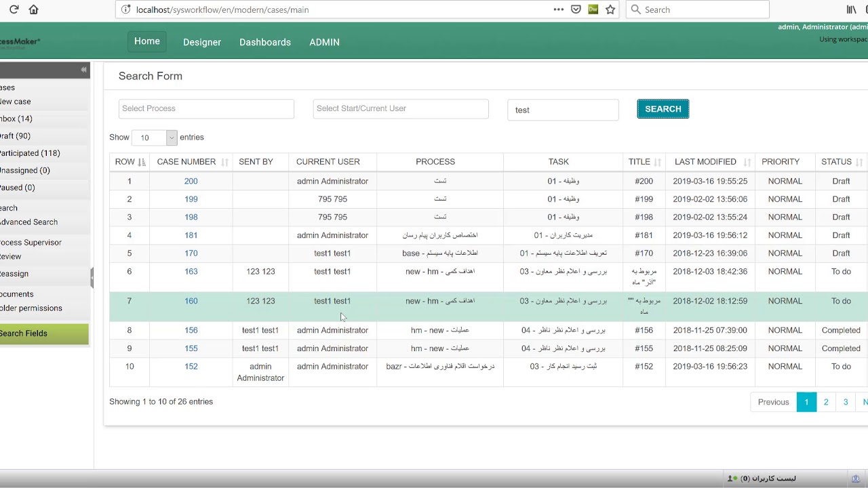This screenshot has width=868, height=488.
Task: Open case number 181
Action: tap(191, 235)
